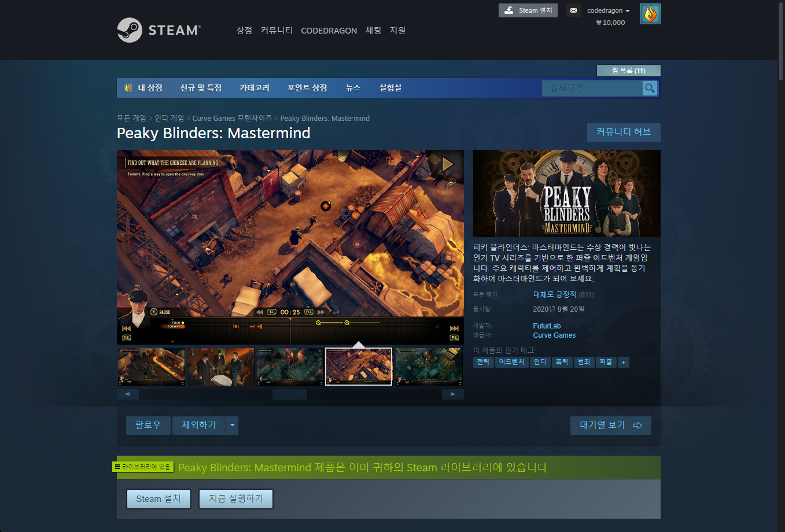Click the 인디 tag
785x532 pixels.
click(540, 362)
